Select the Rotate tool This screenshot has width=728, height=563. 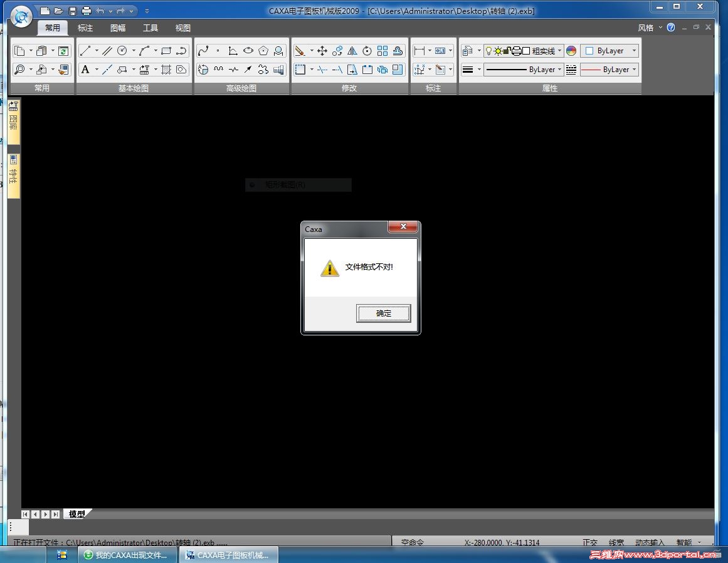click(367, 51)
